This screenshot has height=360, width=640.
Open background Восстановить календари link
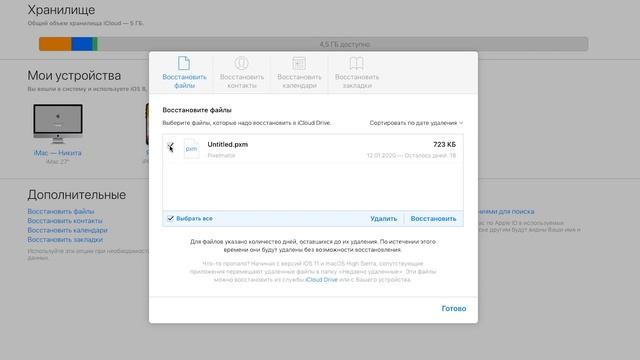[x=67, y=230]
